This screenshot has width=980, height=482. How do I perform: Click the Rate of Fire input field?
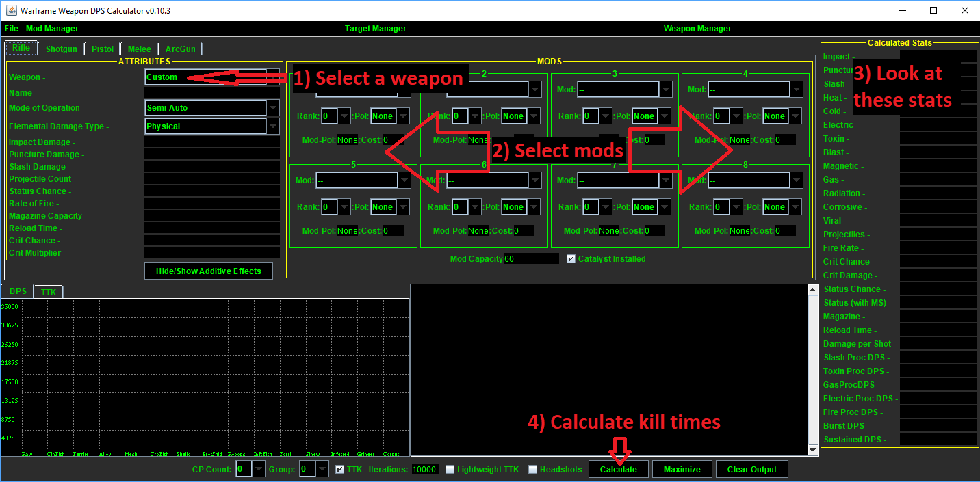click(x=212, y=204)
